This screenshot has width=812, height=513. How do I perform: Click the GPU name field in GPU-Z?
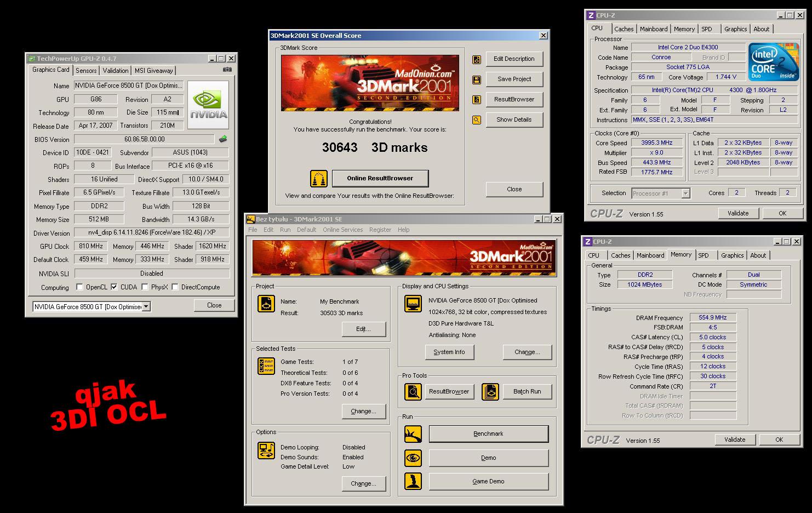129,86
